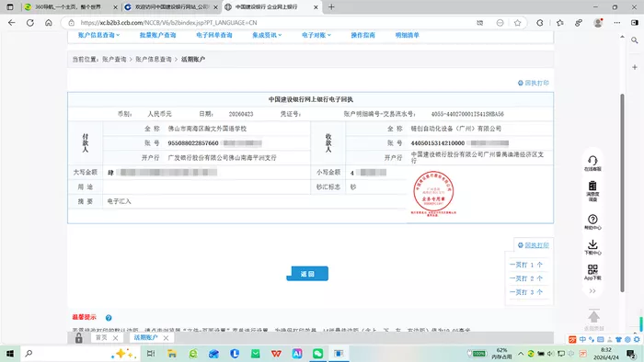Click the blue 返回 button

307,274
